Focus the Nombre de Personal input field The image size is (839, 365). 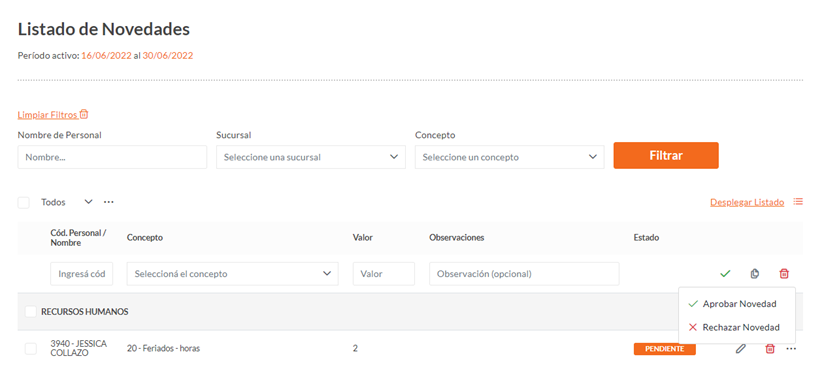pyautogui.click(x=112, y=157)
